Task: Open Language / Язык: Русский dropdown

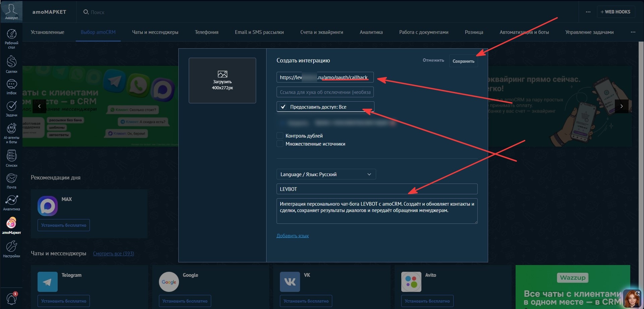Action: (x=326, y=174)
